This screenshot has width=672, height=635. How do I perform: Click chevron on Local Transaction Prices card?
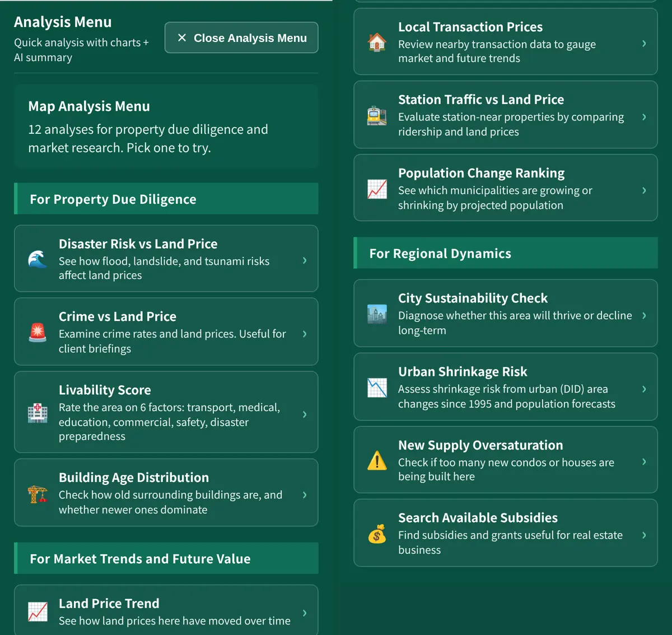pyautogui.click(x=644, y=43)
